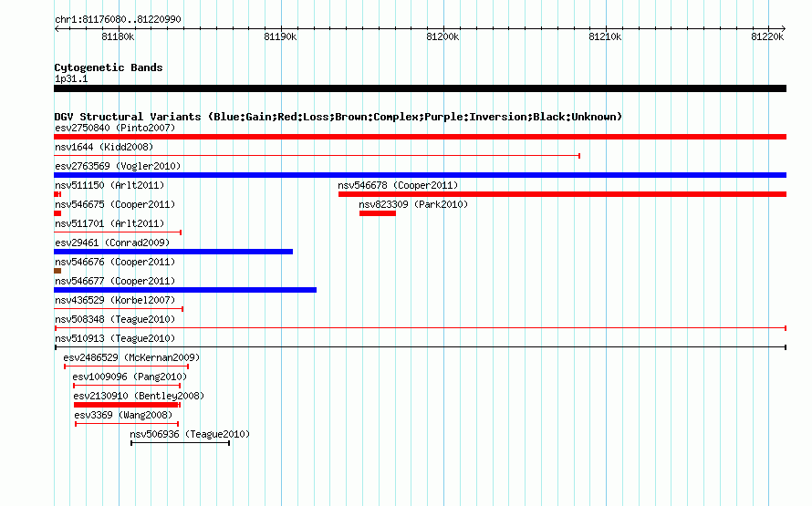Click nsv510913 (Teague2010) label
This screenshot has height=506, width=812.
click(x=115, y=338)
